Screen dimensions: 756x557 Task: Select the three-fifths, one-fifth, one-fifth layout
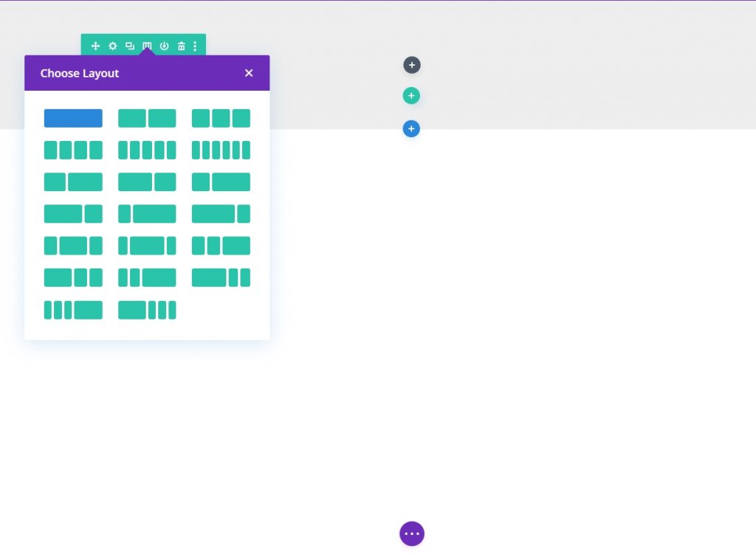(x=221, y=277)
